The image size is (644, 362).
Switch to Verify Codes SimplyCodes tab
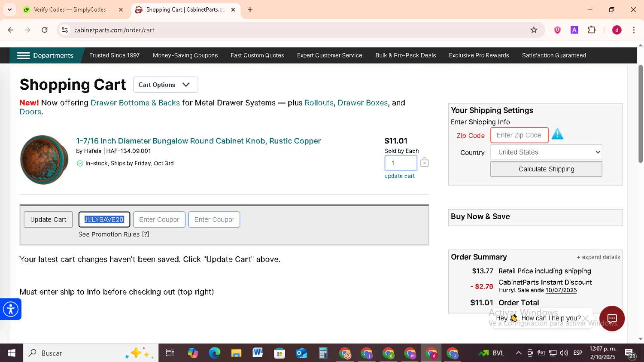click(70, 9)
